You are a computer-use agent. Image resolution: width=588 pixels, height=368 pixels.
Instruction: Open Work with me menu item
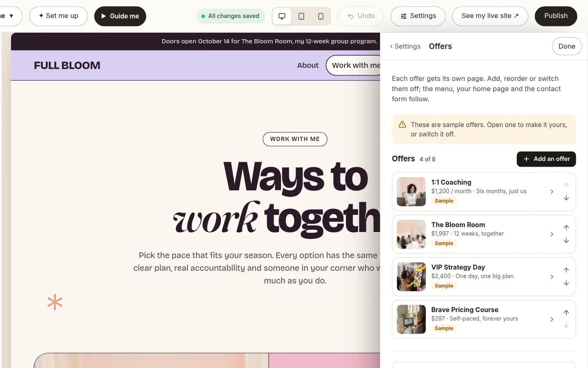coord(354,65)
